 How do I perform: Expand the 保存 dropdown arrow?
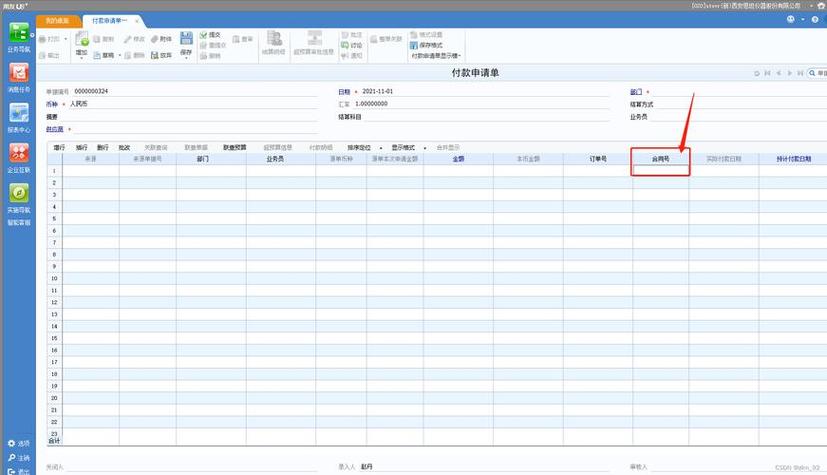(186, 57)
